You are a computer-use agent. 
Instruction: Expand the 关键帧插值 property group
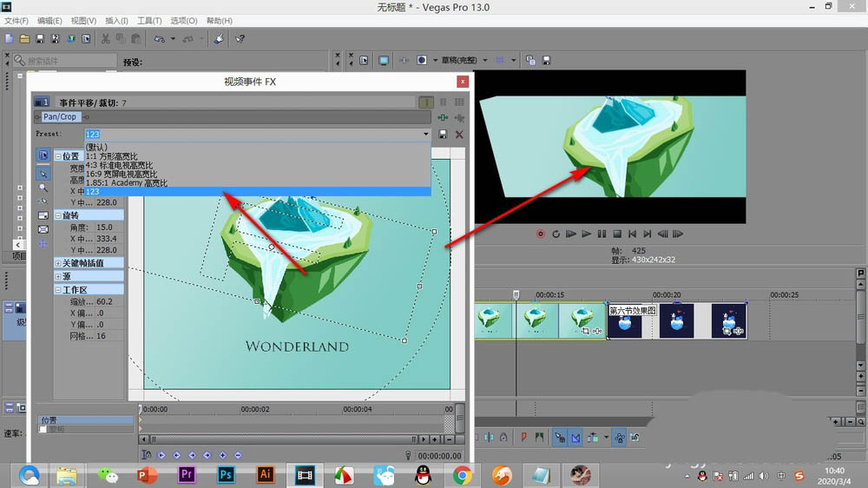coord(58,263)
